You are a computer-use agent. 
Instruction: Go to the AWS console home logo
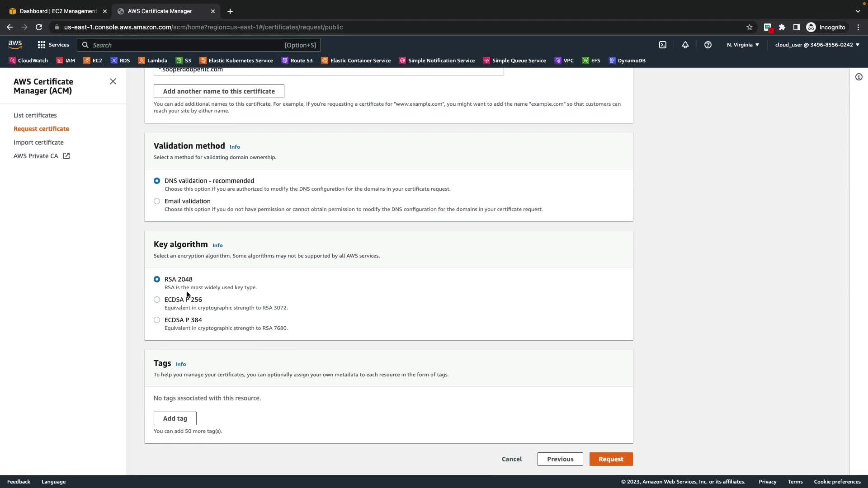[15, 44]
